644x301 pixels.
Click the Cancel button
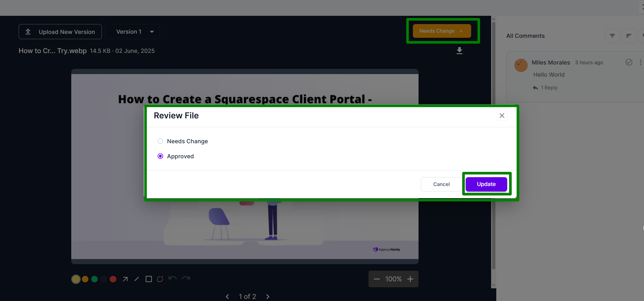click(441, 184)
